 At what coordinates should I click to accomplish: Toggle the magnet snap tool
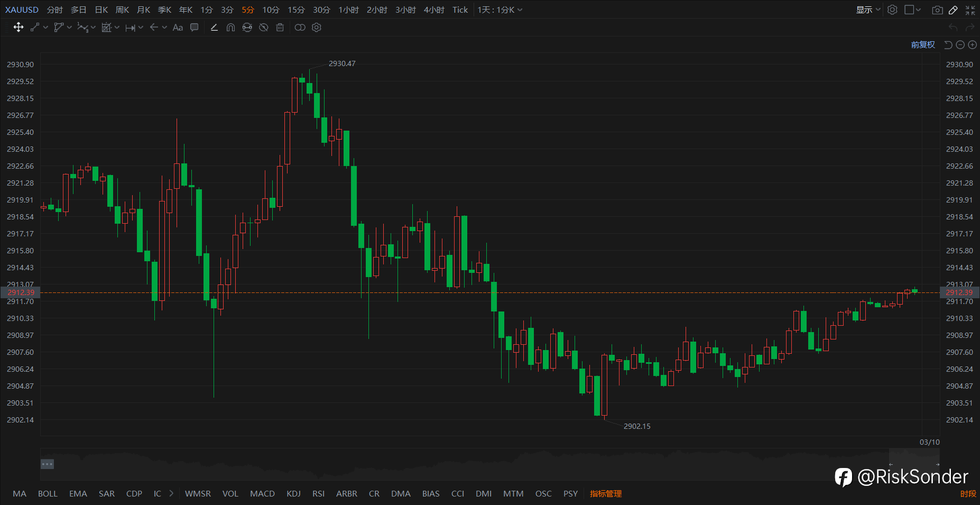(x=230, y=27)
